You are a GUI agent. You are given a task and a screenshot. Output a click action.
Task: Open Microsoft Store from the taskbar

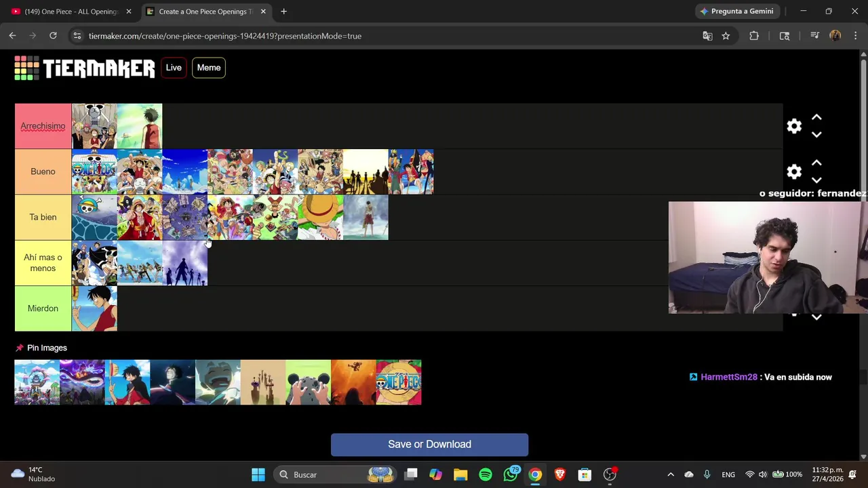(585, 474)
